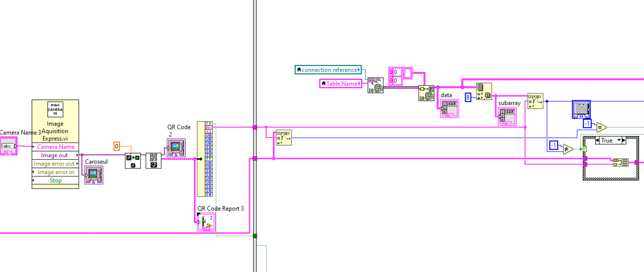
Task: Select the subarray table indicator terminal
Action: 507,116
